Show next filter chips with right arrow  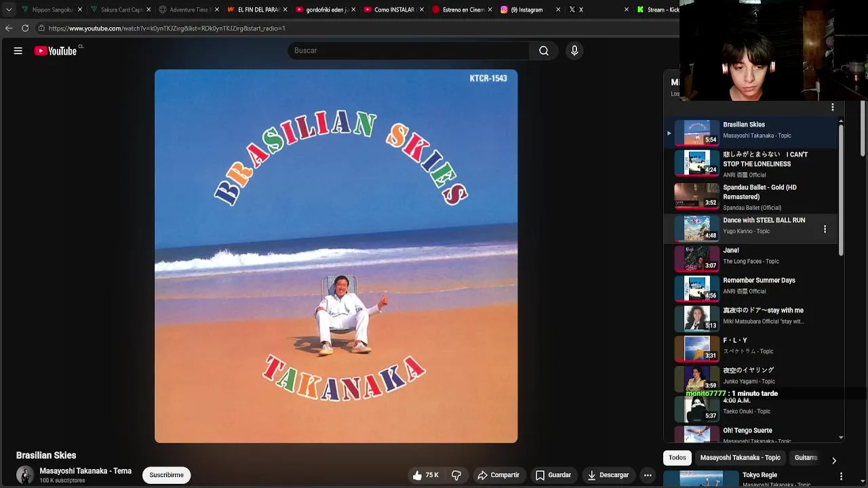833,460
